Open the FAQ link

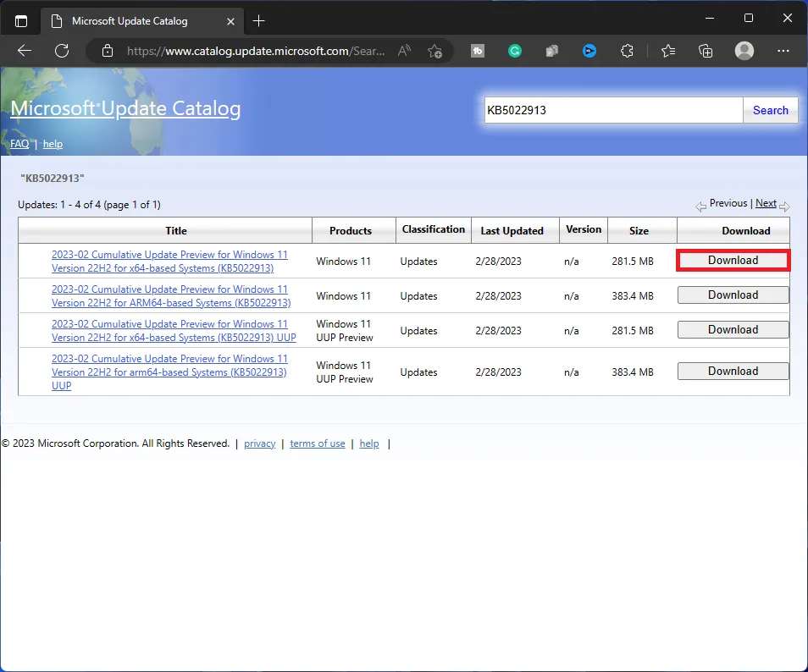[x=19, y=144]
